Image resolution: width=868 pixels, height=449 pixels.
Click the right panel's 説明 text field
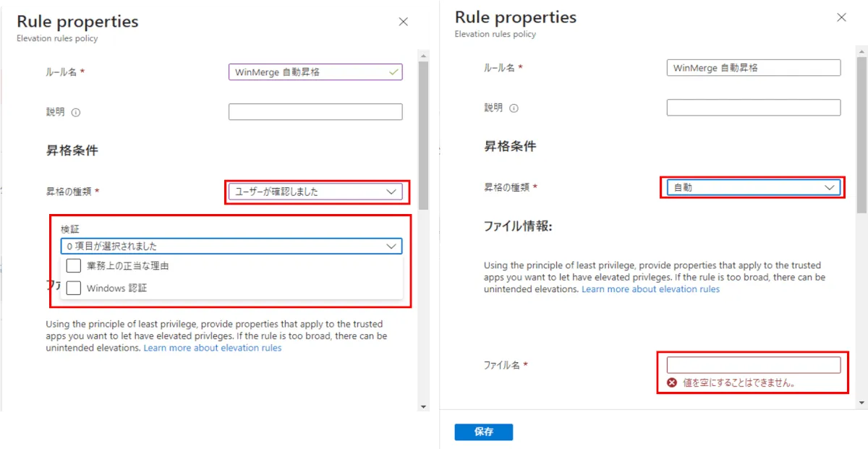[x=754, y=107]
